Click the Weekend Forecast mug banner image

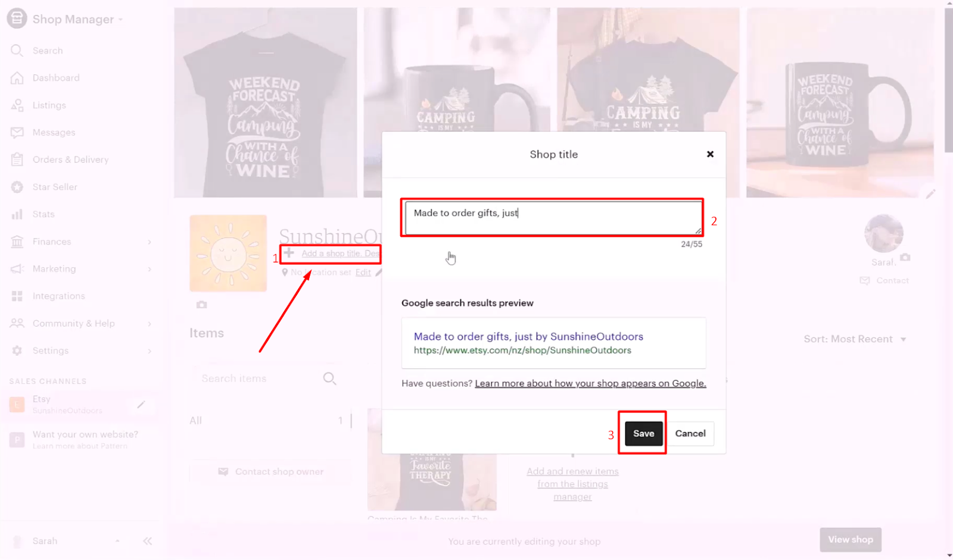pyautogui.click(x=840, y=102)
